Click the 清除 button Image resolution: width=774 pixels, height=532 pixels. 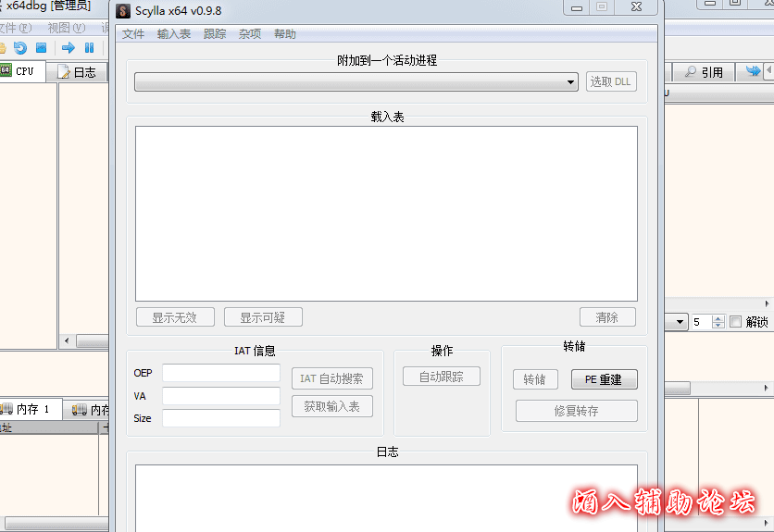[607, 316]
